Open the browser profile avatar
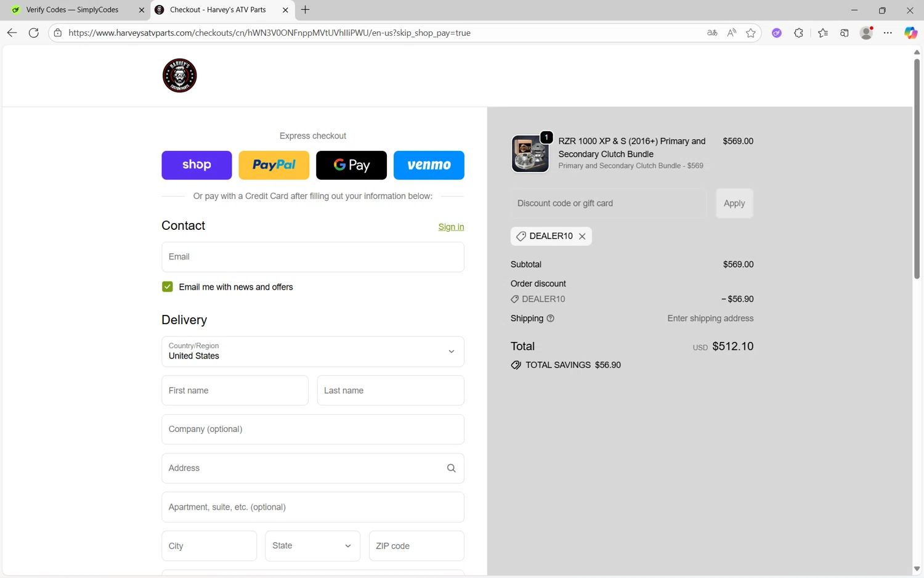The image size is (924, 578). tap(867, 33)
